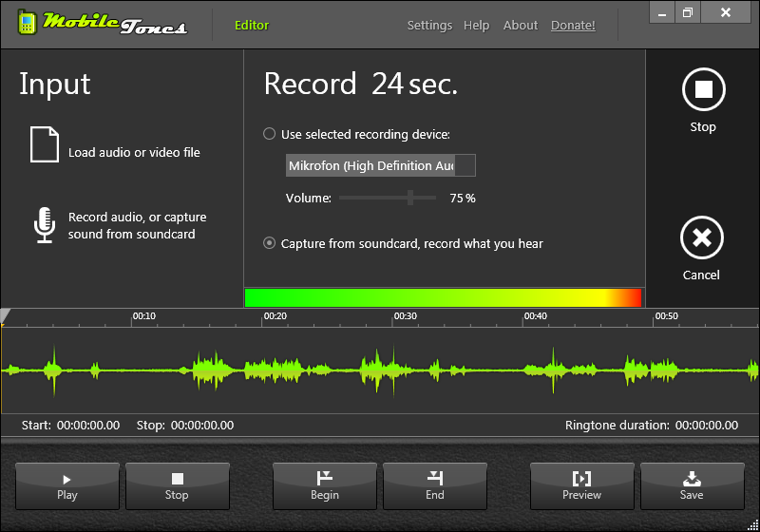Select 'Use selected recording device' option

(x=270, y=135)
